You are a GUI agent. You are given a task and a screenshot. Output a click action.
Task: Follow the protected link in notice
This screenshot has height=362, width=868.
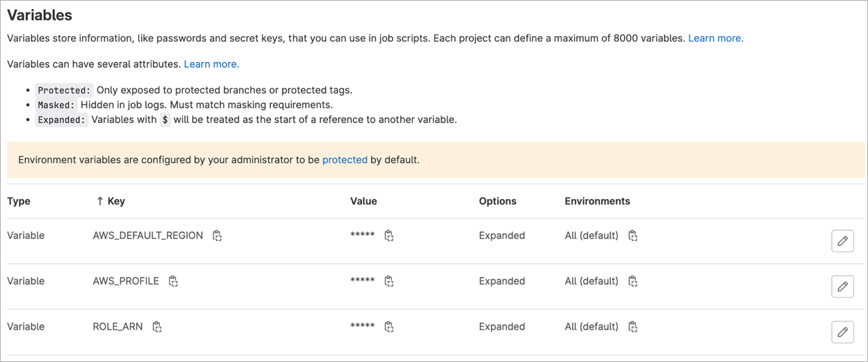tap(344, 160)
